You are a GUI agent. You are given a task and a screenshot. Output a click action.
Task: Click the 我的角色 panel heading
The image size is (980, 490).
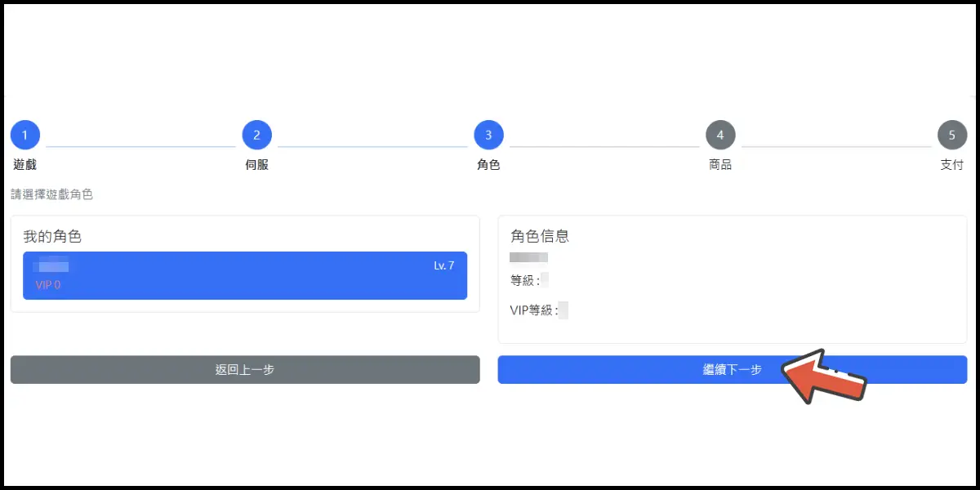[x=52, y=237]
